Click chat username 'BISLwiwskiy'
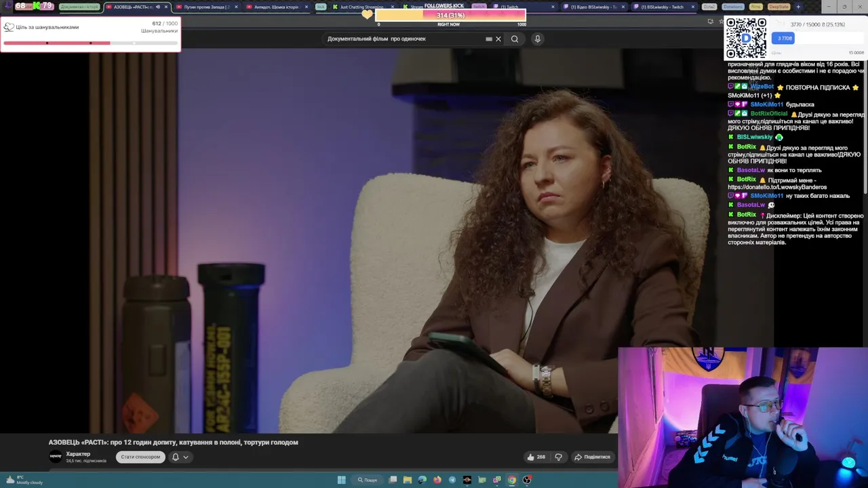This screenshot has height=488, width=868. pos(755,137)
